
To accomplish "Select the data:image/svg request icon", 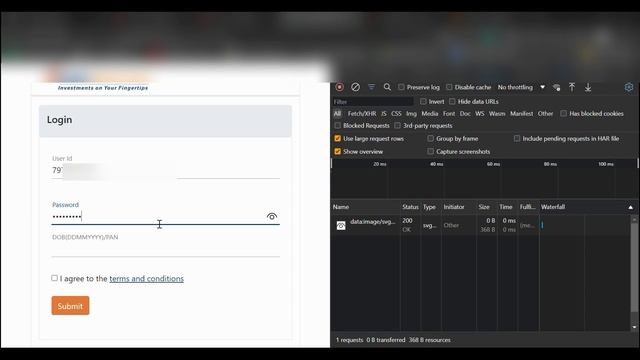I will tap(341, 225).
